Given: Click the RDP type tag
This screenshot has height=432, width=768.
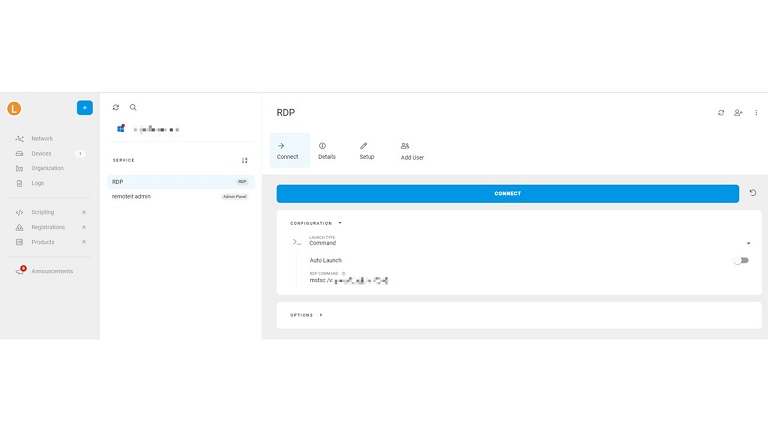Looking at the screenshot, I should pos(242,182).
